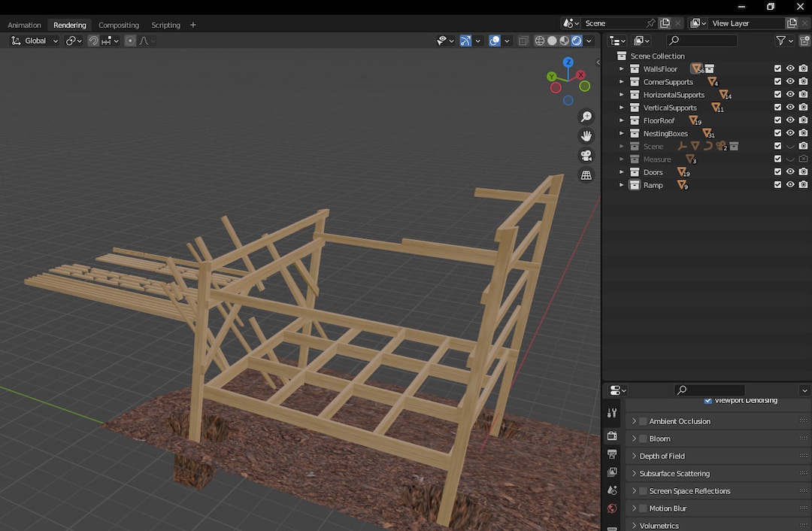The image size is (812, 531).
Task: Hide the NestingBoxes collection in viewport
Action: [790, 133]
